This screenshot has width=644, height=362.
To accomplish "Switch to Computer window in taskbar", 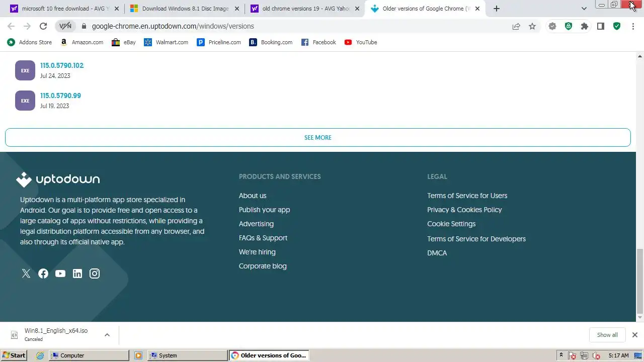I will coord(89,355).
